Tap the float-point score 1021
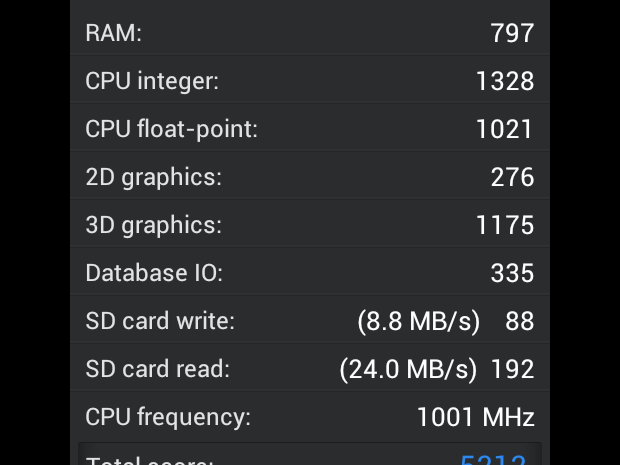 click(x=505, y=129)
